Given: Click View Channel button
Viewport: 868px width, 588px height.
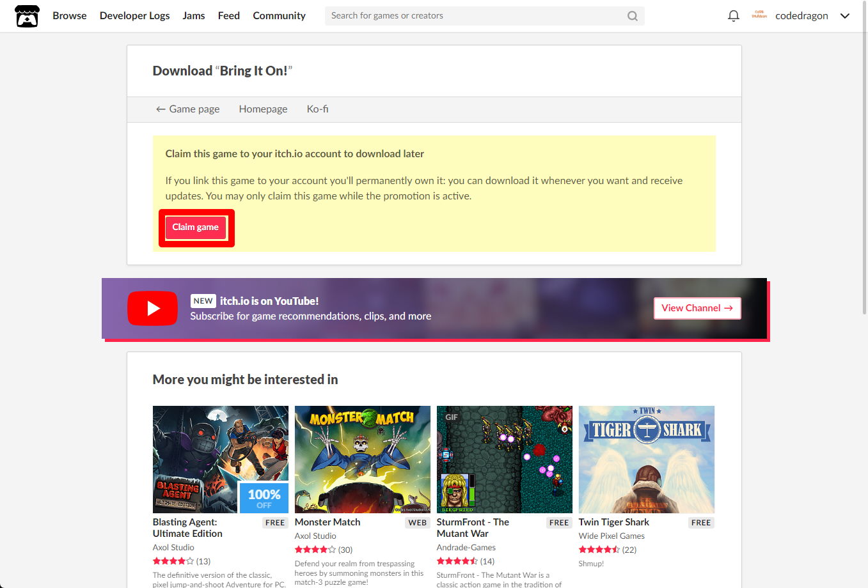Looking at the screenshot, I should (697, 308).
